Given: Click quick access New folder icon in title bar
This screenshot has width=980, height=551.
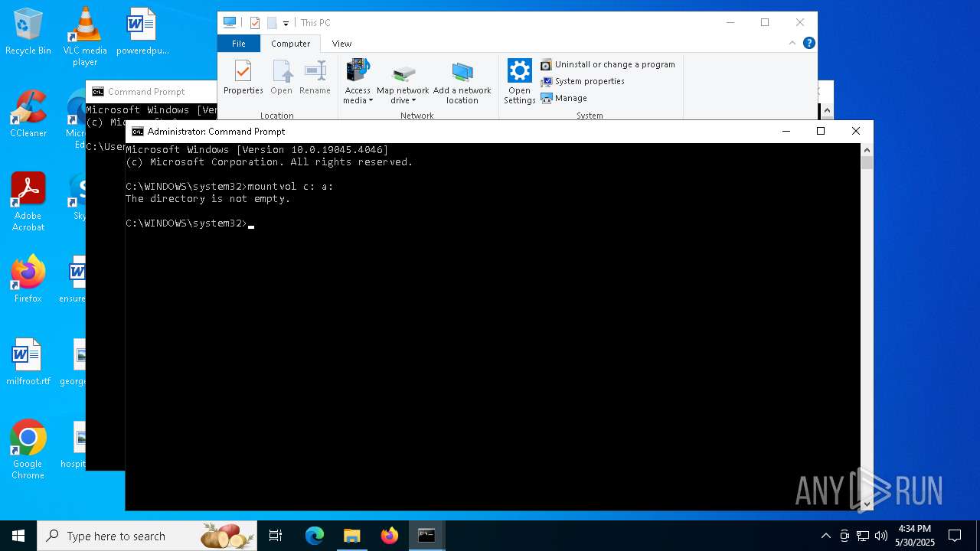Looking at the screenshot, I should [x=272, y=23].
